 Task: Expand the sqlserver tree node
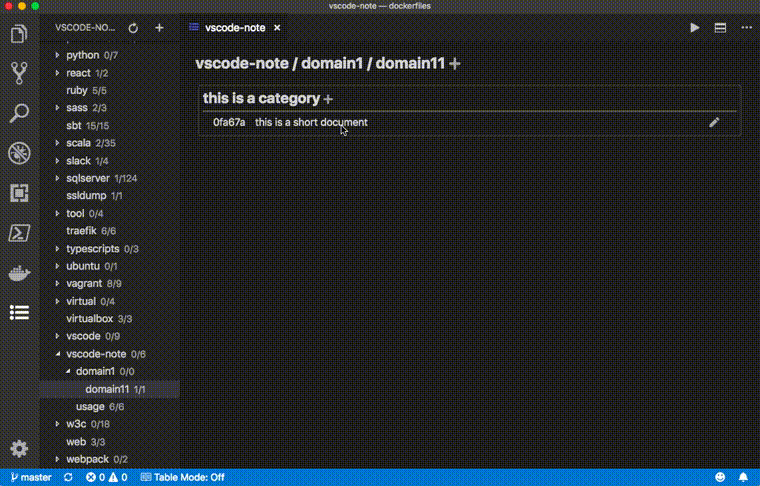tap(57, 178)
